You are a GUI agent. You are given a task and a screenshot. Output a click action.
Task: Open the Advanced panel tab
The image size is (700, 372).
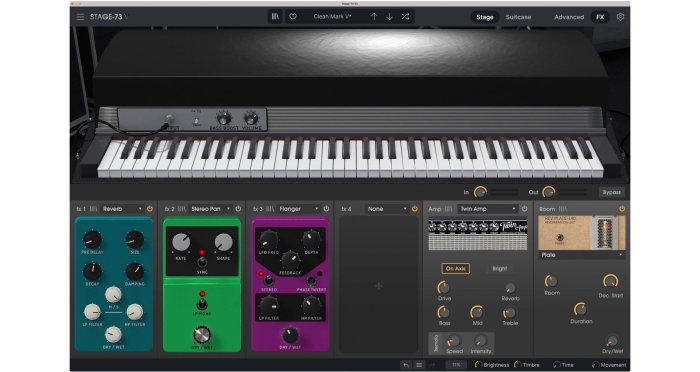569,17
